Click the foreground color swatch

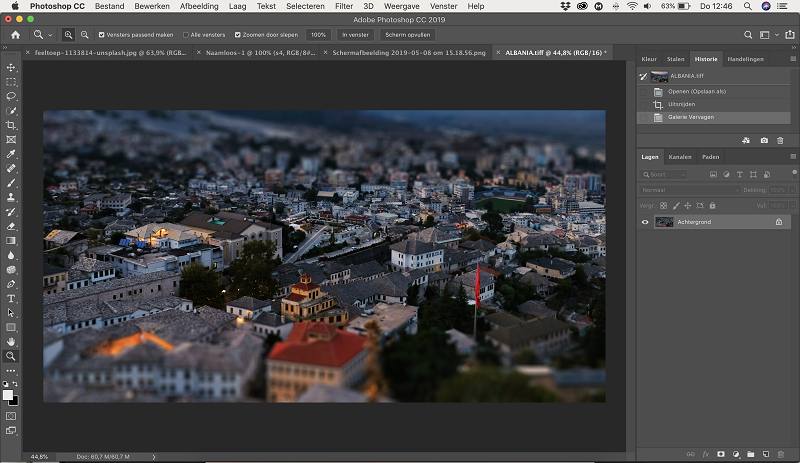click(x=8, y=395)
